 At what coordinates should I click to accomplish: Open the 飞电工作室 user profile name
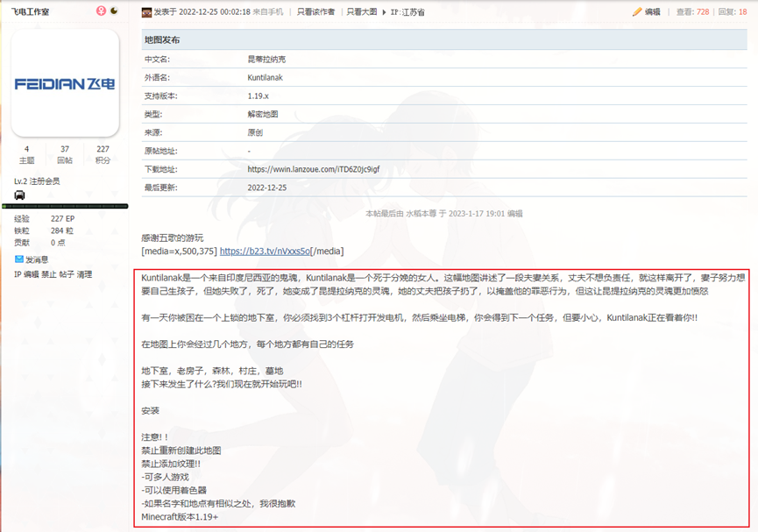tap(30, 11)
